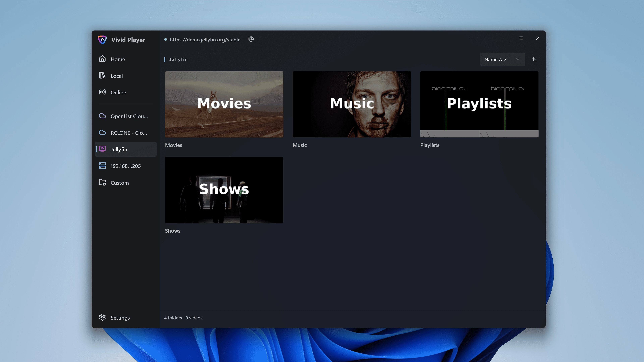Open the Playlists folder thumbnail
644x362 pixels.
point(479,104)
